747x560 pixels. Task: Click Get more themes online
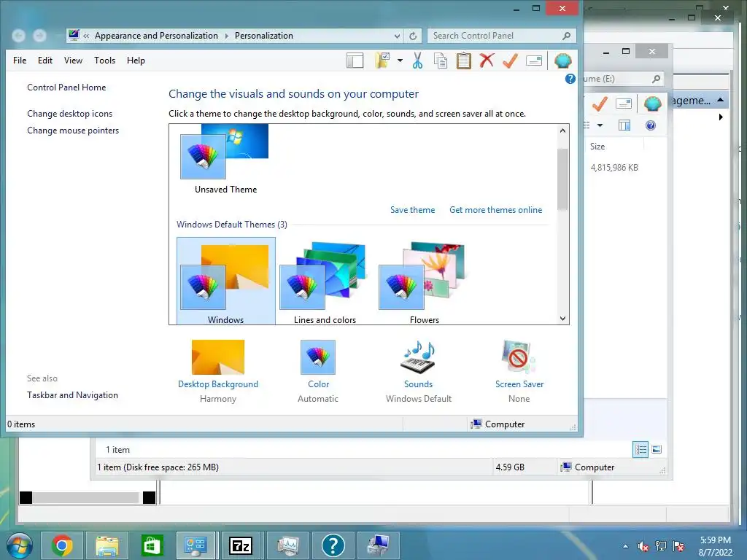tap(495, 210)
